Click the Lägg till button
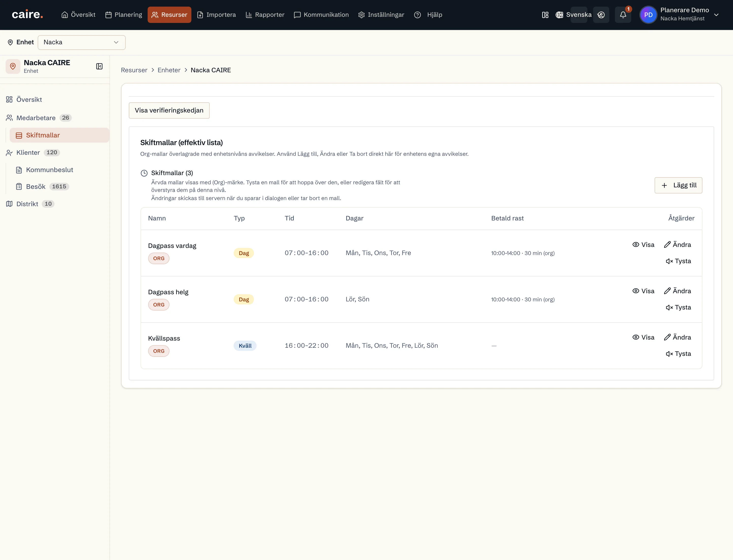This screenshot has width=733, height=560. [x=678, y=185]
